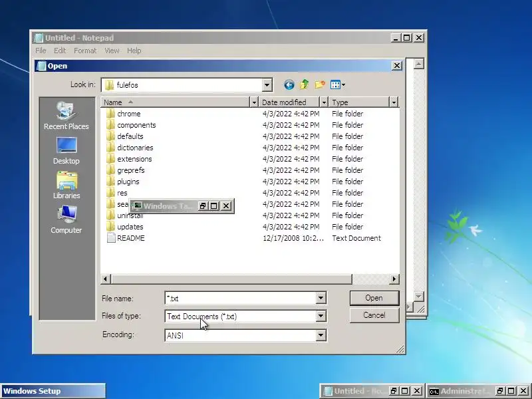This screenshot has height=399, width=532.
Task: Sort by the Date modified column header
Action: pyautogui.click(x=289, y=102)
